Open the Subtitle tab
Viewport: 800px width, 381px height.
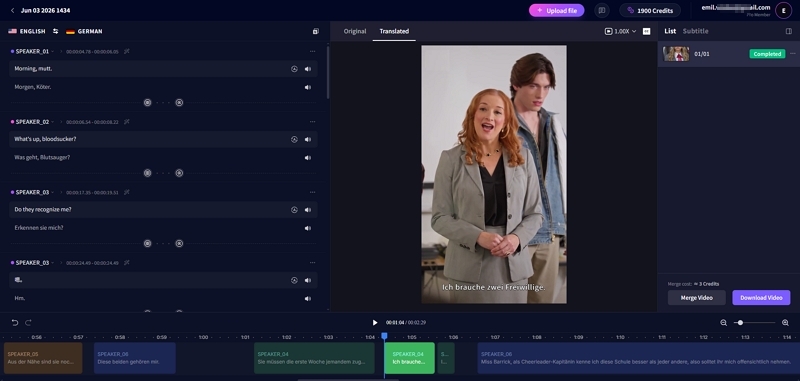(695, 31)
